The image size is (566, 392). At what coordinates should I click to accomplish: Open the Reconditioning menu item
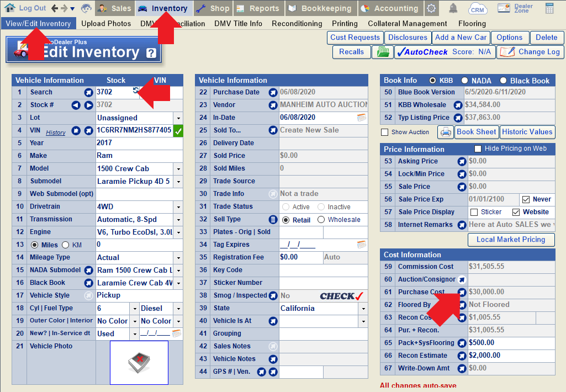point(297,24)
